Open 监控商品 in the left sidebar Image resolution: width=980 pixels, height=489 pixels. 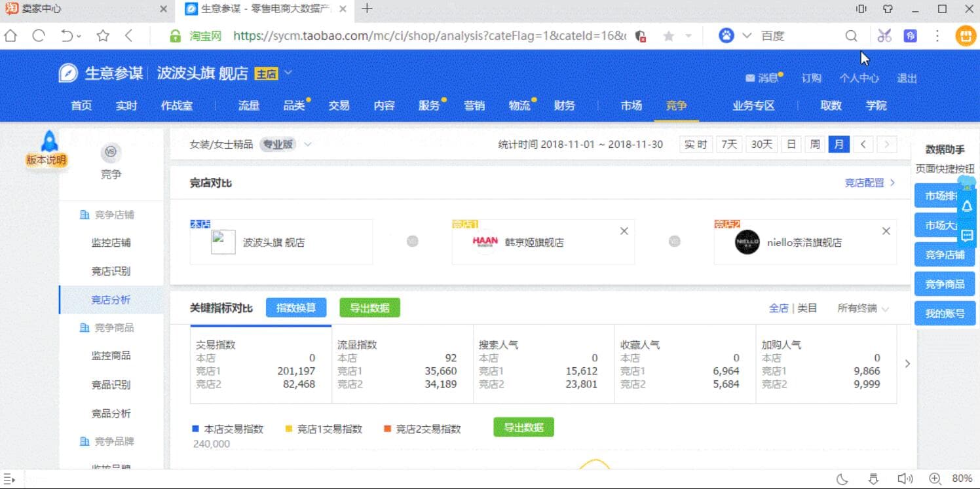pyautogui.click(x=111, y=355)
